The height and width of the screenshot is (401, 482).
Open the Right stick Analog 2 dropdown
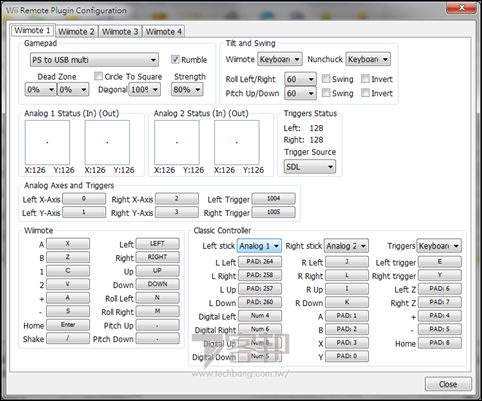pos(346,246)
